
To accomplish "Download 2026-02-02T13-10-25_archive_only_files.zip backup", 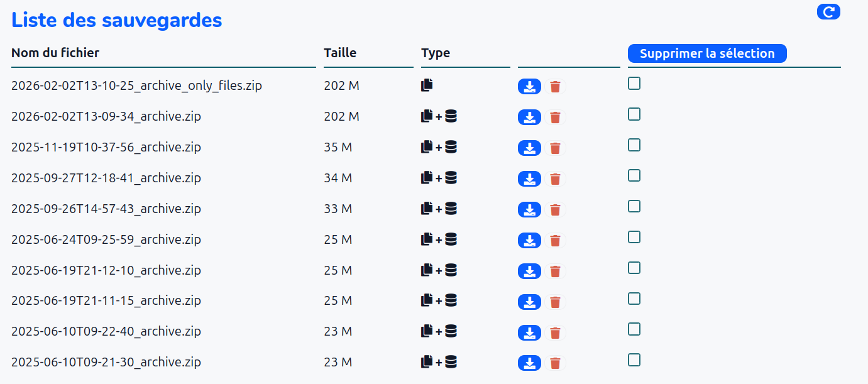I will pyautogui.click(x=529, y=87).
